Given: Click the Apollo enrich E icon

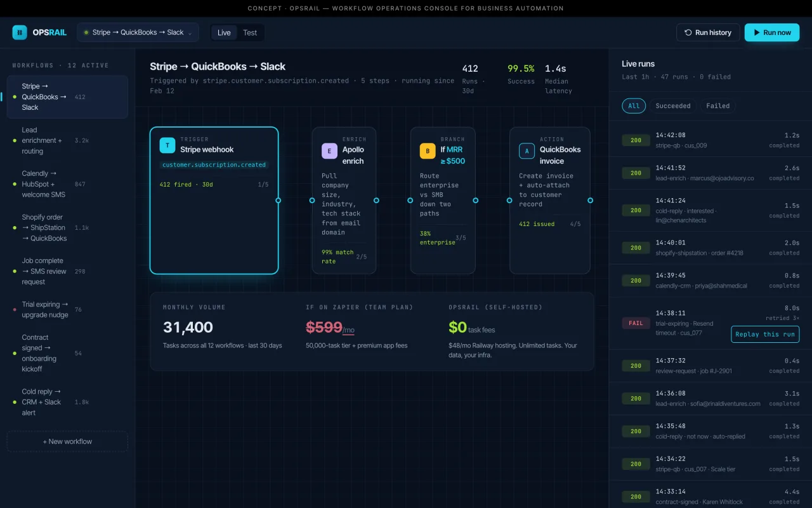Looking at the screenshot, I should tap(329, 151).
